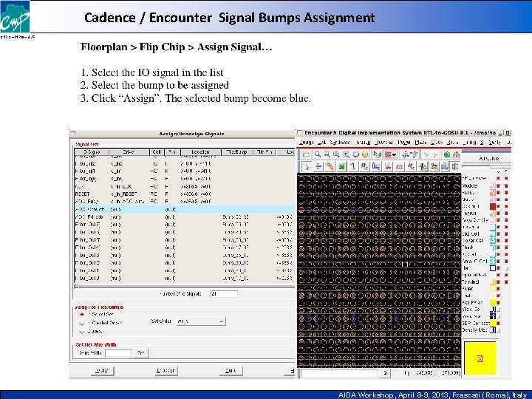Image resolution: width=532 pixels, height=399 pixels.
Task: Open the Sel Order combo box
Action: pos(200,321)
